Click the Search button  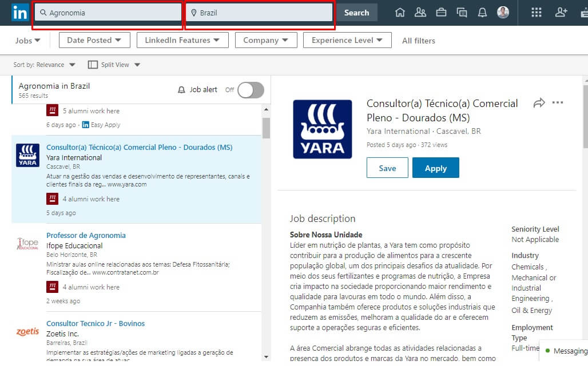click(356, 13)
